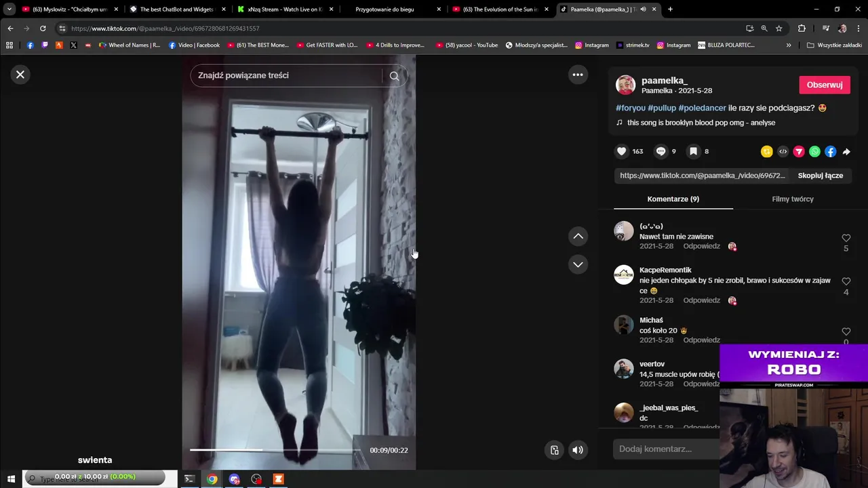
Task: Select the Komentarze (9) tab
Action: [673, 199]
